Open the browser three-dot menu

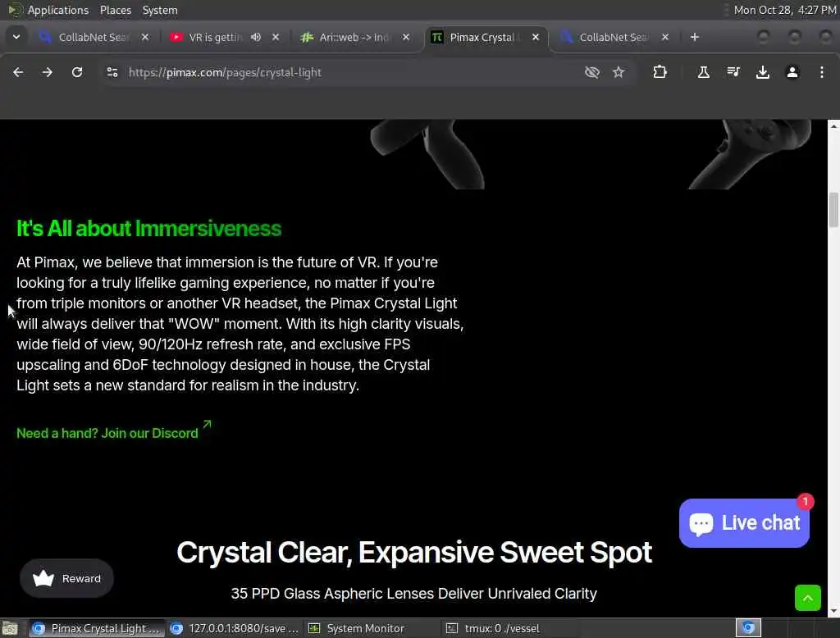click(x=822, y=72)
